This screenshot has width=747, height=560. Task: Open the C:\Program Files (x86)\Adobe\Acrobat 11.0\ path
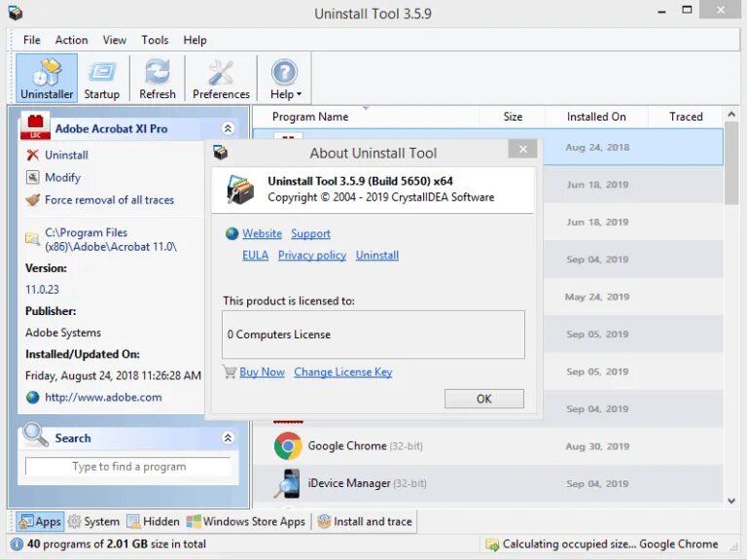point(111,239)
